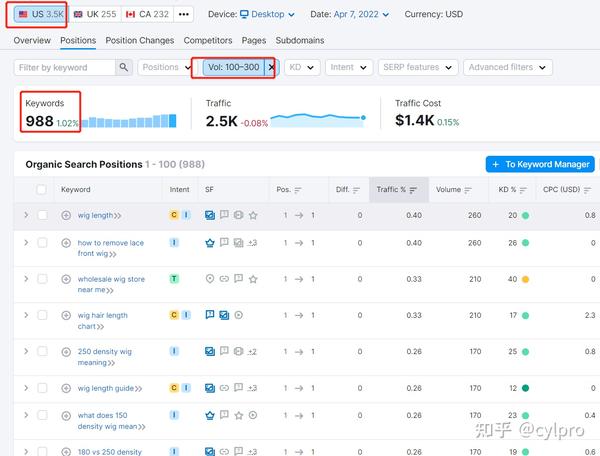
Task: Toggle the select-all header checkbox
Action: 41,189
